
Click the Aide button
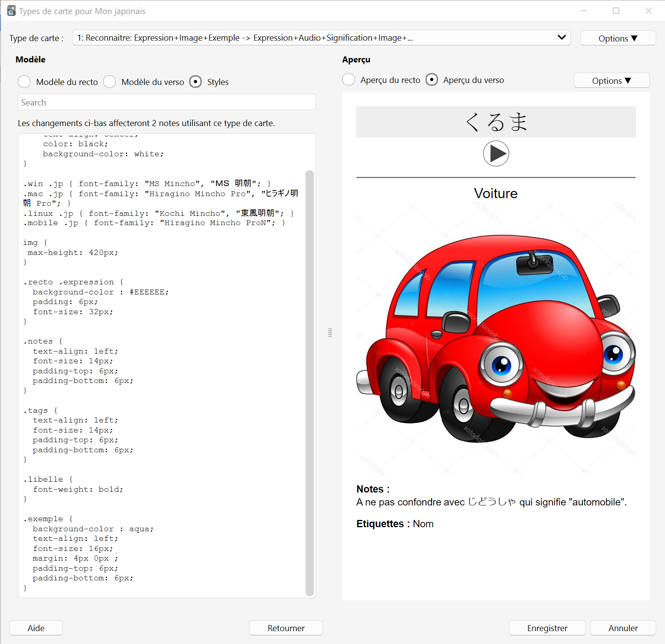tap(36, 628)
